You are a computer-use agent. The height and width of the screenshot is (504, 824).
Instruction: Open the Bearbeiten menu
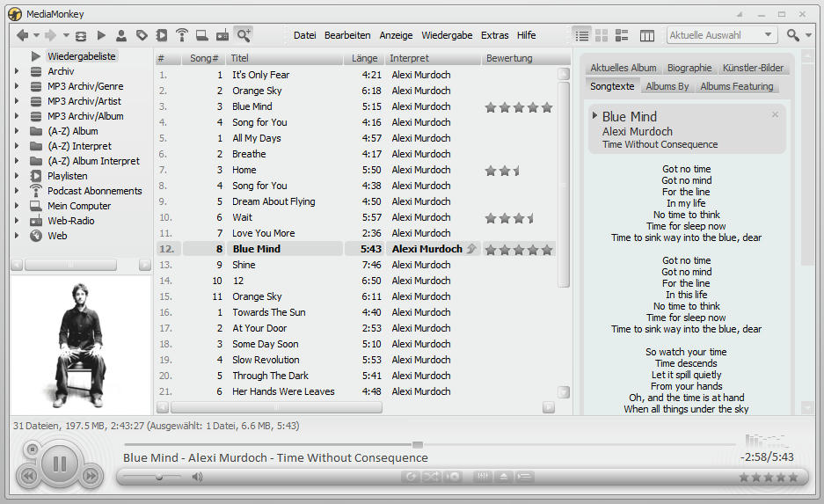click(347, 35)
